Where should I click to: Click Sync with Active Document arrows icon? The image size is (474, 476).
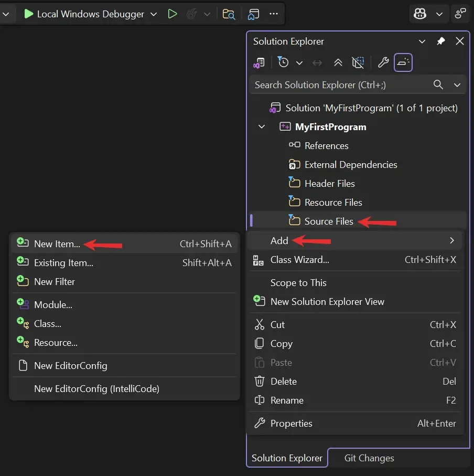click(x=317, y=63)
